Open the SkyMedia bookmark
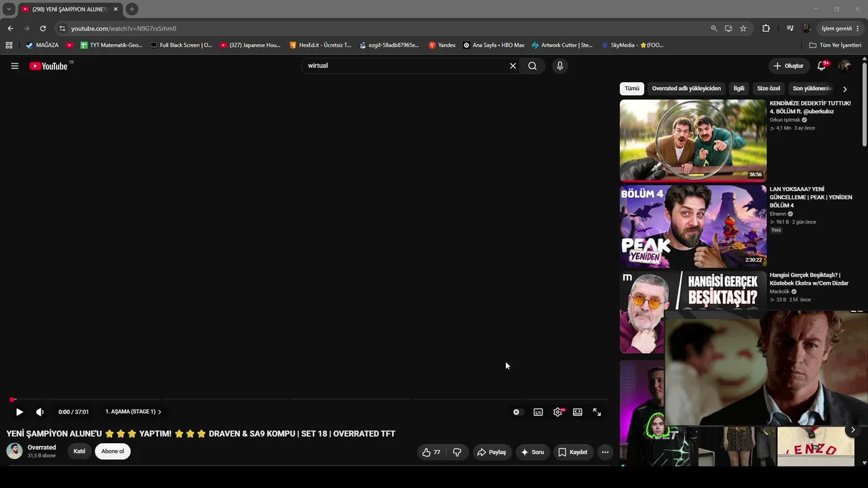The height and width of the screenshot is (488, 868). tap(633, 45)
